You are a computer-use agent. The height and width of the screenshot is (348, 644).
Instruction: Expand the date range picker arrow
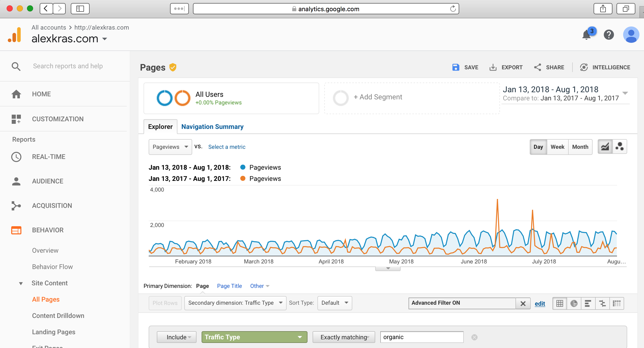(x=625, y=93)
